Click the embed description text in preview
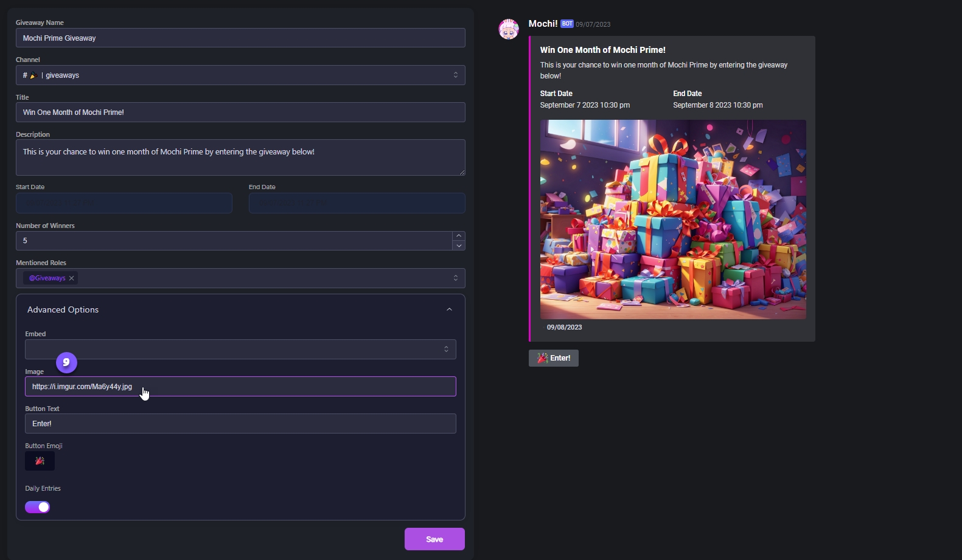Viewport: 962px width, 560px height. (664, 71)
